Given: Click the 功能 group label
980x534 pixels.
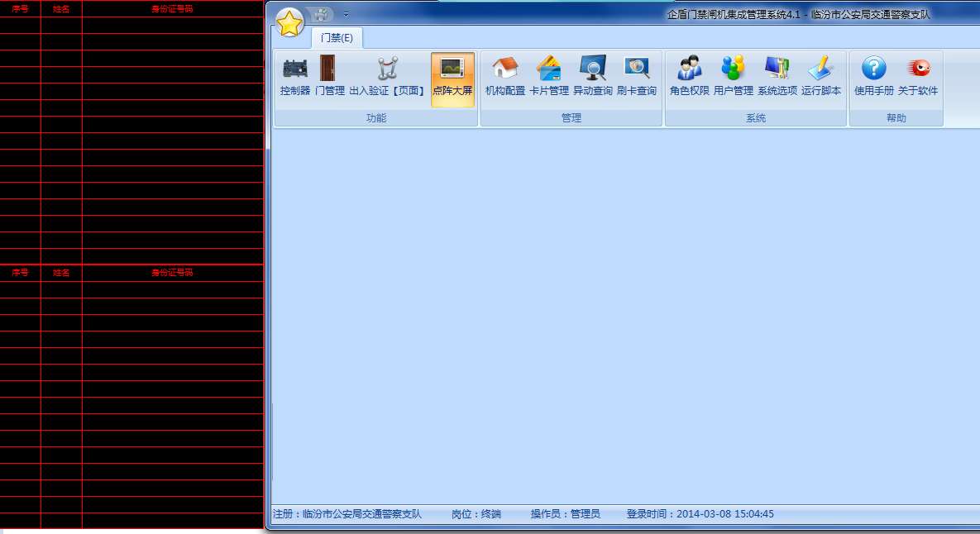Looking at the screenshot, I should click(x=376, y=118).
